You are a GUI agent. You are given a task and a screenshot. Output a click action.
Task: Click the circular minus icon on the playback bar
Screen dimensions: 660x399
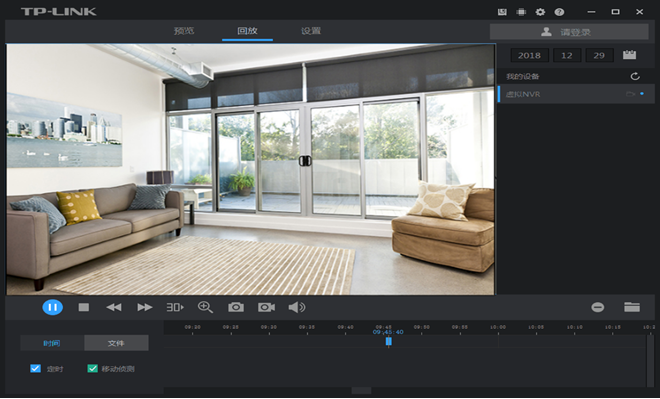598,307
